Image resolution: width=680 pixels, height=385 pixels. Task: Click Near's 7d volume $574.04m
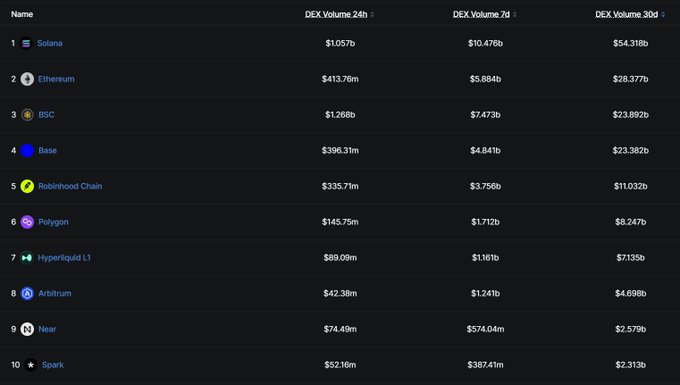click(x=485, y=329)
